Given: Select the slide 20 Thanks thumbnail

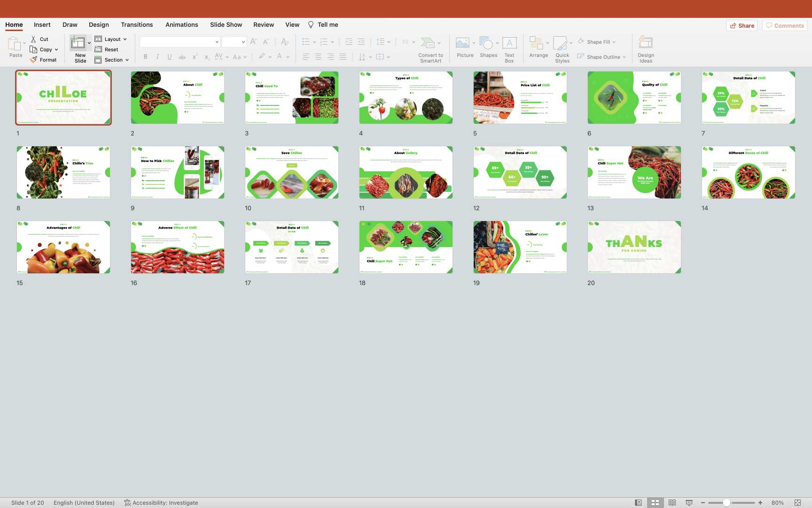Looking at the screenshot, I should click(634, 247).
